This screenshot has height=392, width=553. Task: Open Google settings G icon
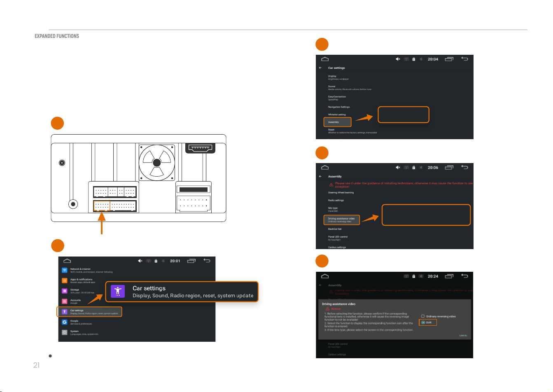click(x=65, y=322)
